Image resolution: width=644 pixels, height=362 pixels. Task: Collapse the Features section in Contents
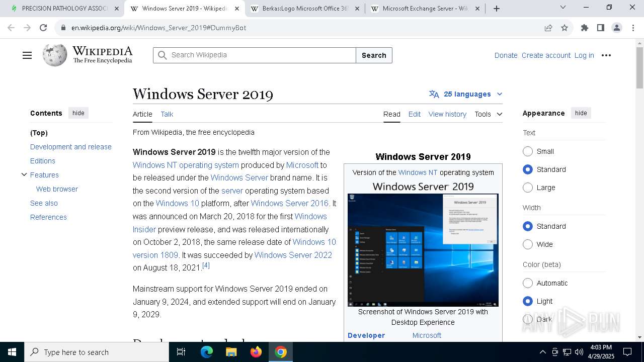24,174
